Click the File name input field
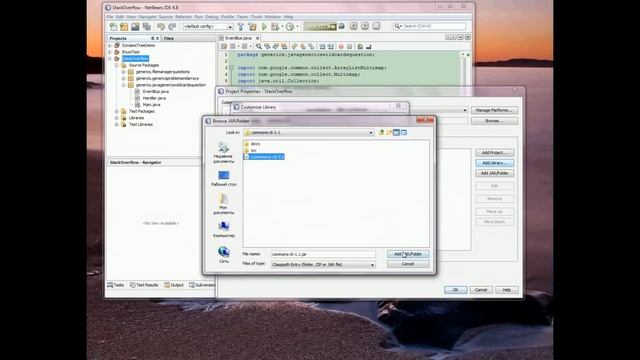This screenshot has width=640, height=360. pos(323,254)
